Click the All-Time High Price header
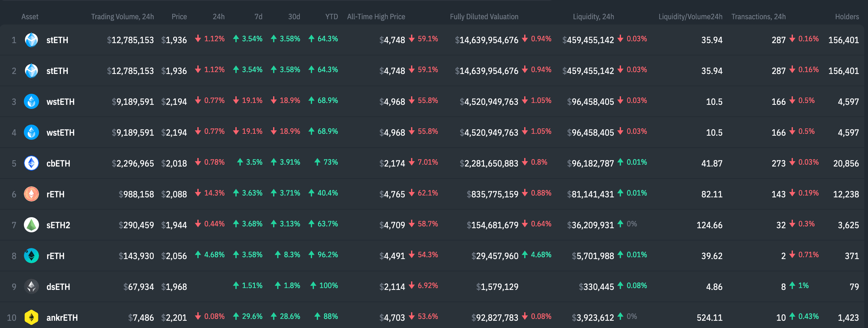The height and width of the screenshot is (328, 868). coord(376,17)
